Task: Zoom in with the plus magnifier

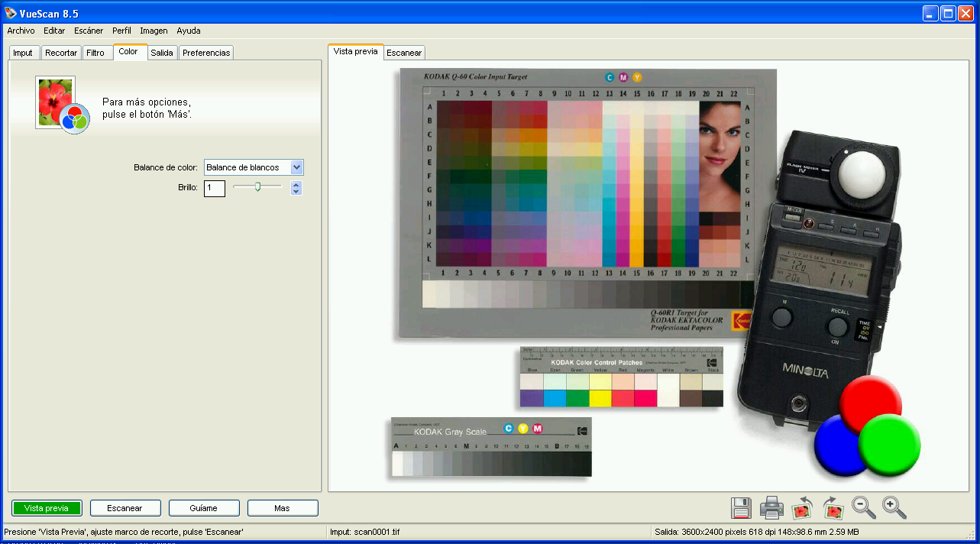Action: pos(894,507)
